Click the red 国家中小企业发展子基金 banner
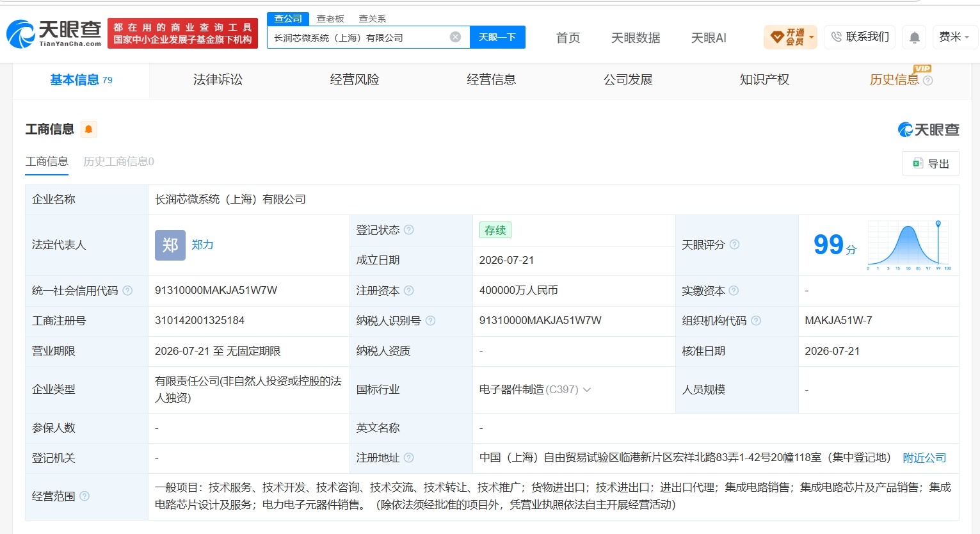Image resolution: width=980 pixels, height=534 pixels. [x=182, y=33]
